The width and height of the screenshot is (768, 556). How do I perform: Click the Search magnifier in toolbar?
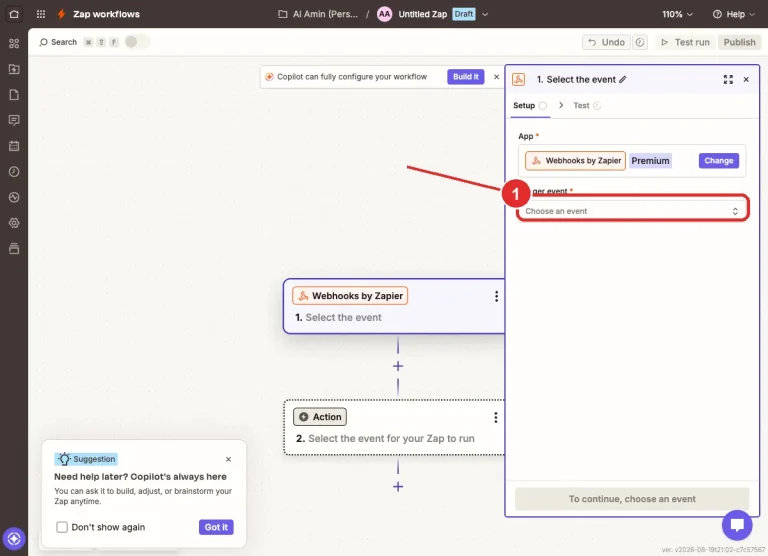click(44, 42)
